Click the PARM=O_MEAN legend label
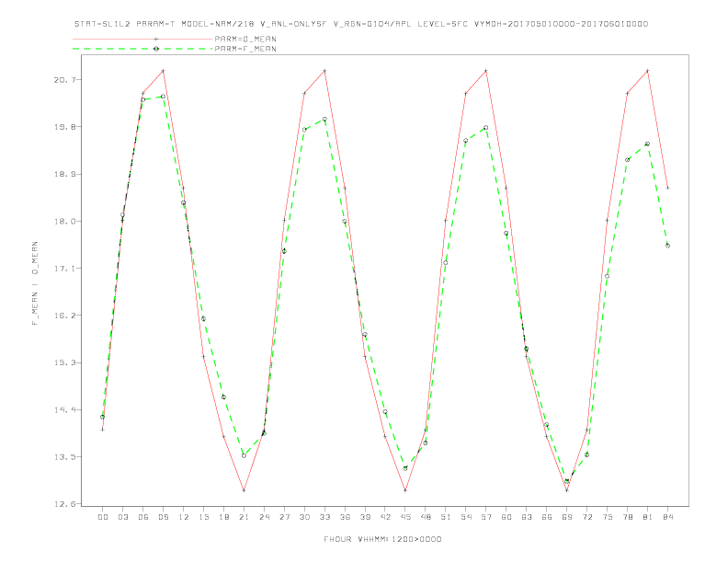The width and height of the screenshot is (728, 563). click(245, 39)
